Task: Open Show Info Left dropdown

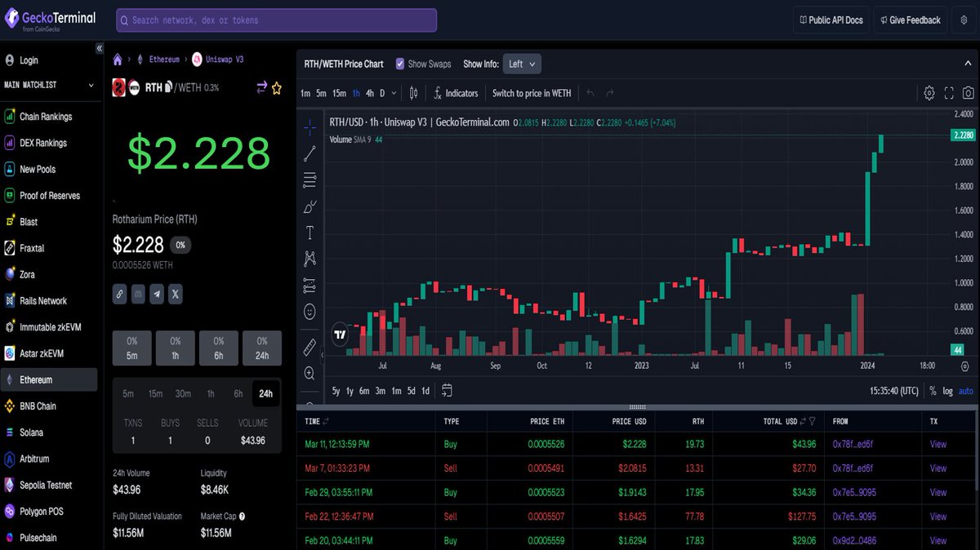Action: (x=522, y=64)
